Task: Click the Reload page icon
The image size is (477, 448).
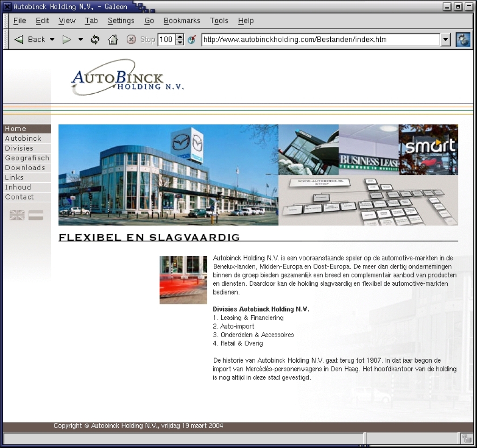Action: coord(95,40)
